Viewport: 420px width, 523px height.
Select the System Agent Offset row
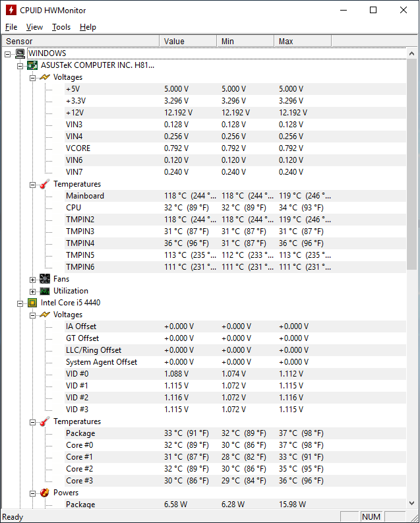235,362
